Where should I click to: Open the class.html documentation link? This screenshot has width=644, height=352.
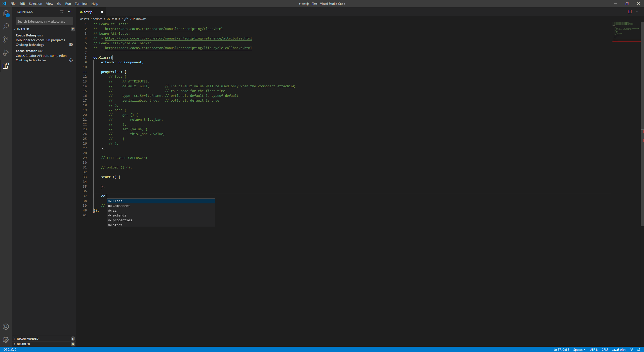[164, 29]
